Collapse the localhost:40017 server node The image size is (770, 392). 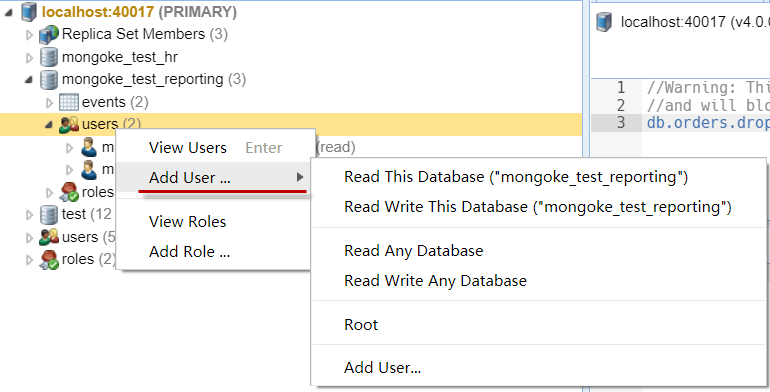pos(9,13)
